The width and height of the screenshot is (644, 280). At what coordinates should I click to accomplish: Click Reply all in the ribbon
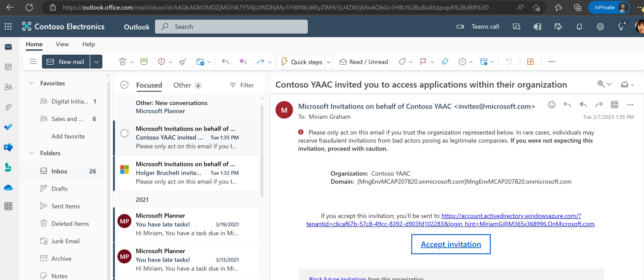coord(243,62)
